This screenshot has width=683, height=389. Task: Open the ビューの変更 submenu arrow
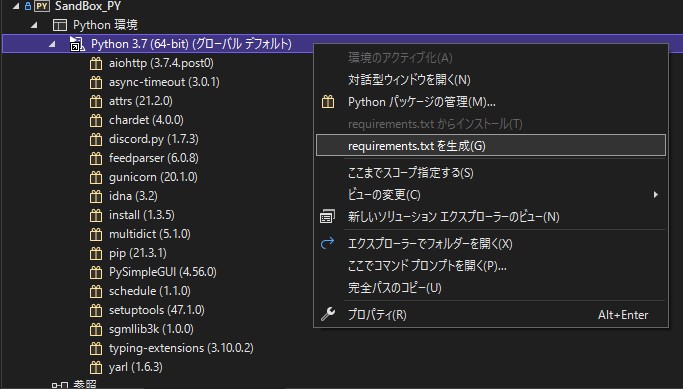(656, 194)
